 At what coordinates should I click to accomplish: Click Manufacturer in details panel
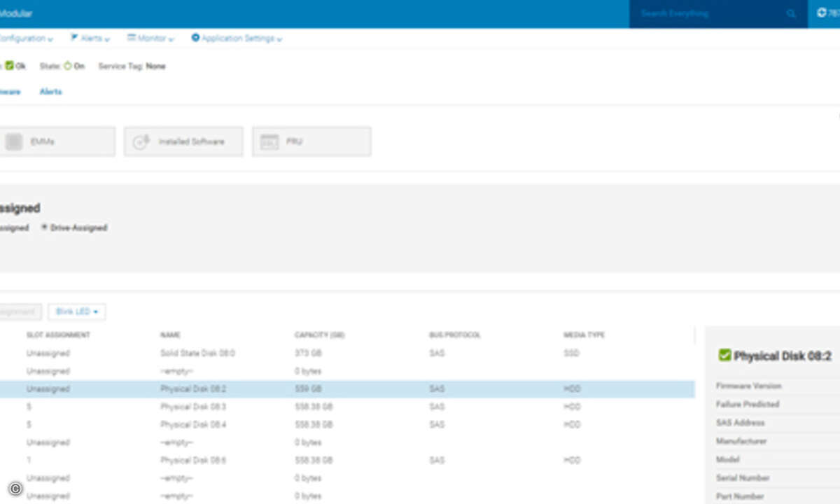741,441
